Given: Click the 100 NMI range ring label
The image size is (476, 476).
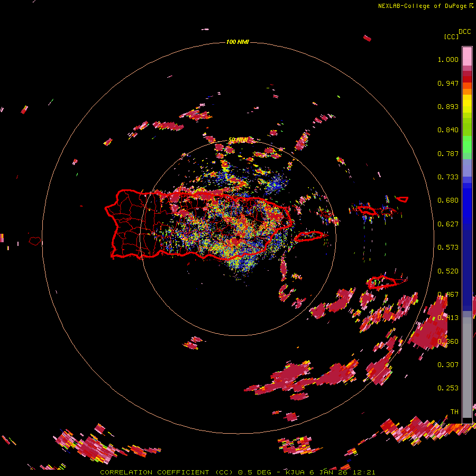Looking at the screenshot, I should (x=237, y=42).
